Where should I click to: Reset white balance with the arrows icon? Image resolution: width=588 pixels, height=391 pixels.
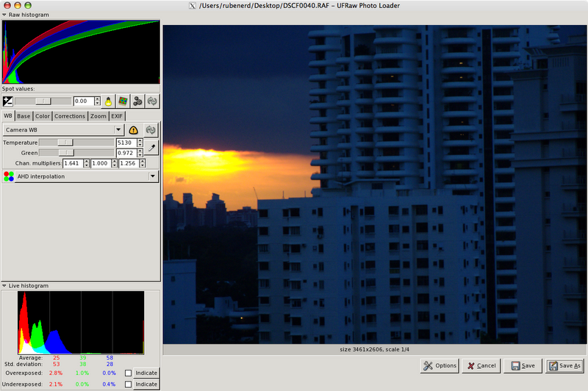click(x=151, y=130)
